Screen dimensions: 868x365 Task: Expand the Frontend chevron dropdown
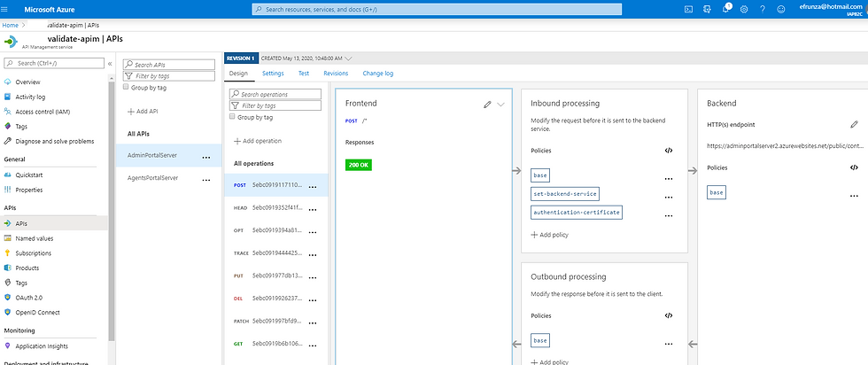[501, 105]
